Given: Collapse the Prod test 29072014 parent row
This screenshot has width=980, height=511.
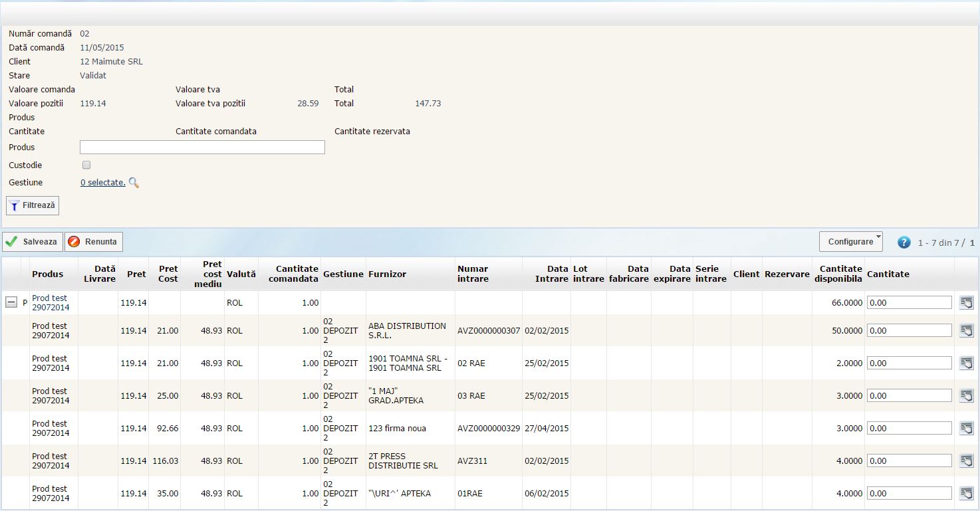Looking at the screenshot, I should 11,302.
